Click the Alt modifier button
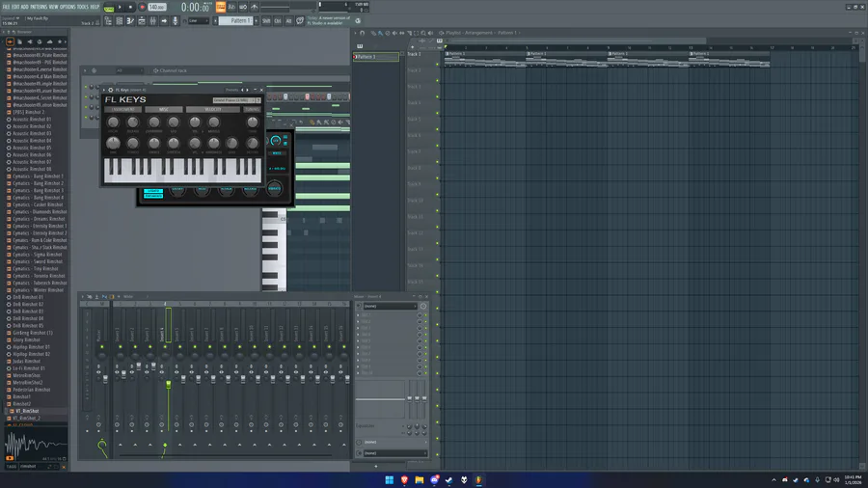 [289, 21]
